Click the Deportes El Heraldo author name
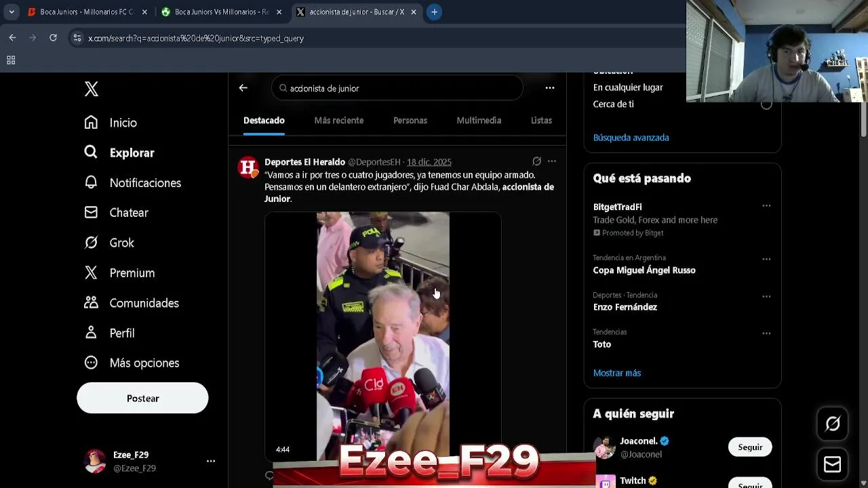Image resolution: width=868 pixels, height=488 pixels. click(304, 162)
